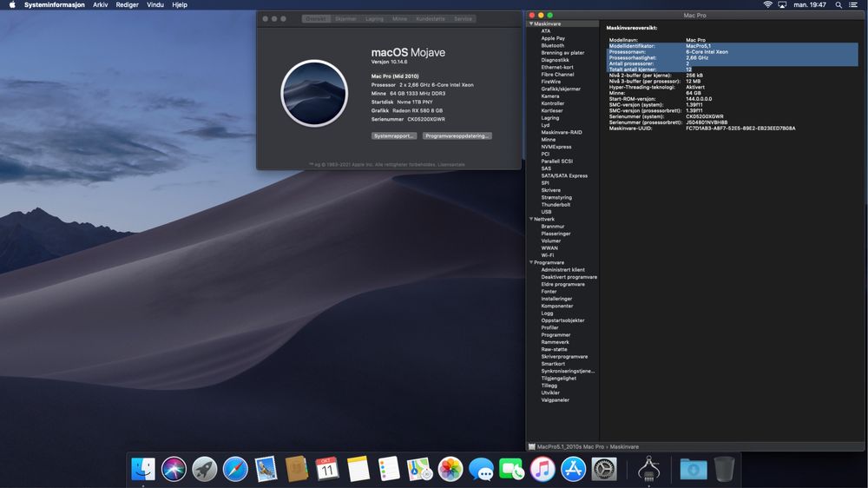
Task: Open Notification Center icon in menu bar
Action: point(853,4)
